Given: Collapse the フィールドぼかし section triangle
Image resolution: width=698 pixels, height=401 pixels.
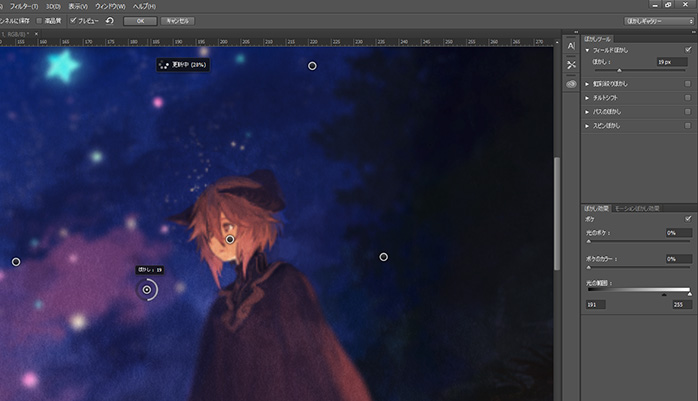Looking at the screenshot, I should (x=587, y=50).
